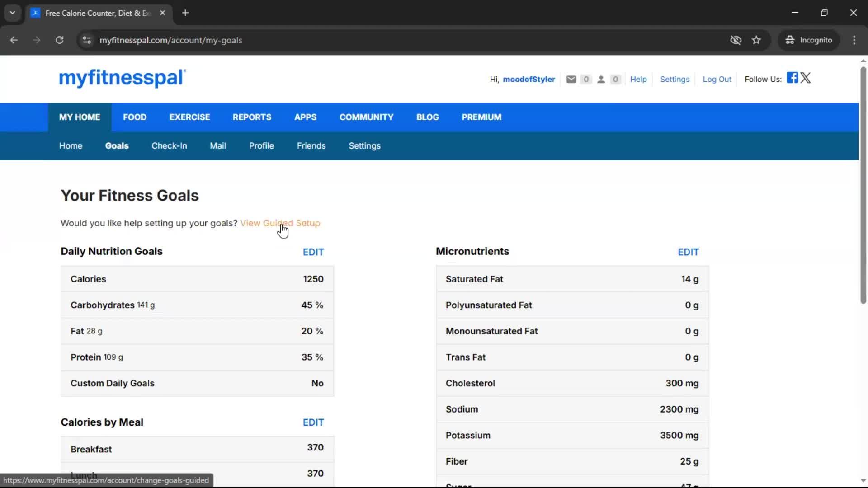The height and width of the screenshot is (488, 868).
Task: Open Profile in sub-navigation
Action: (261, 146)
